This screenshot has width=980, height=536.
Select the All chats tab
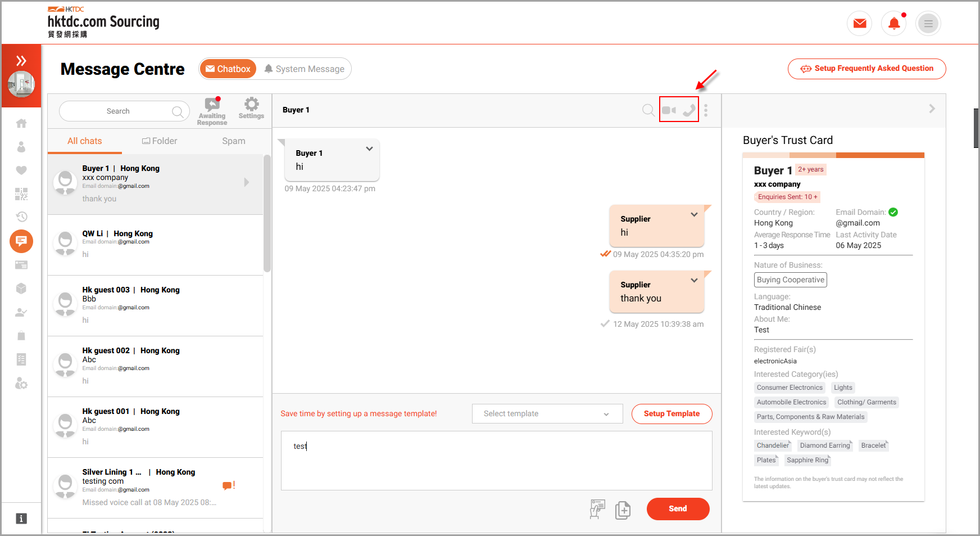point(85,141)
